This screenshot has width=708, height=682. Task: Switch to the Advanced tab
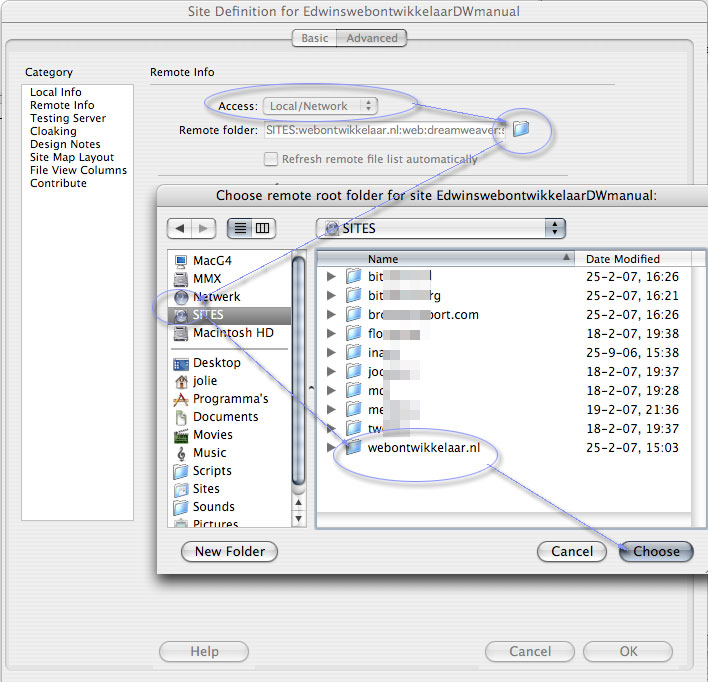tap(372, 38)
